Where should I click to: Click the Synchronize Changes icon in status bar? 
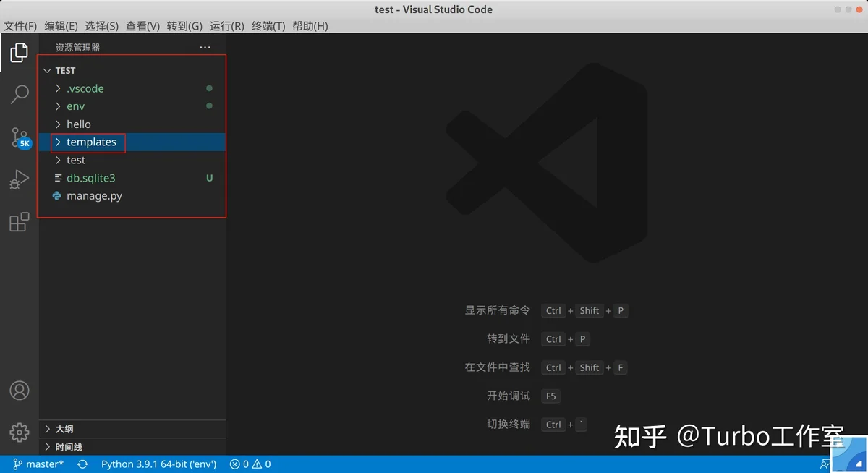82,464
